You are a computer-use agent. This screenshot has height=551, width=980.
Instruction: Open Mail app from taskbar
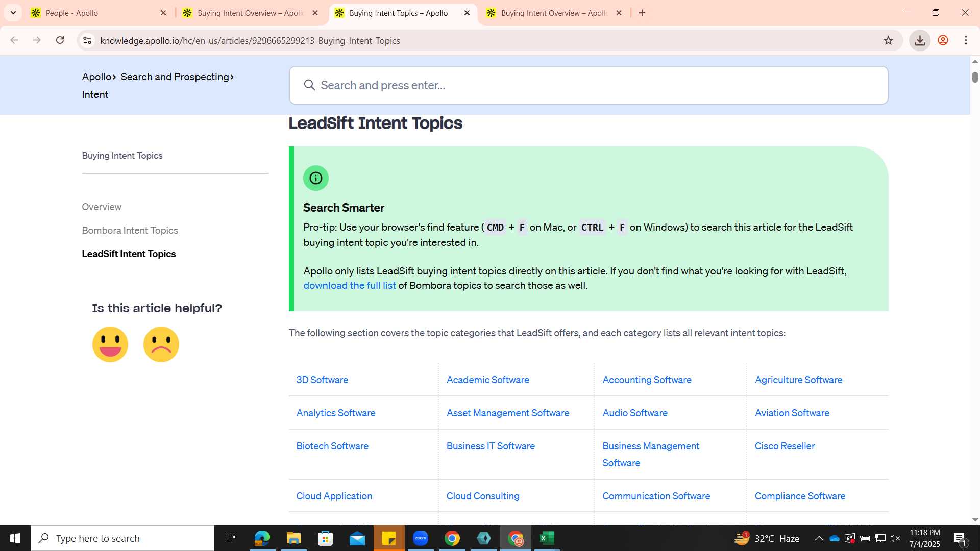tap(357, 538)
